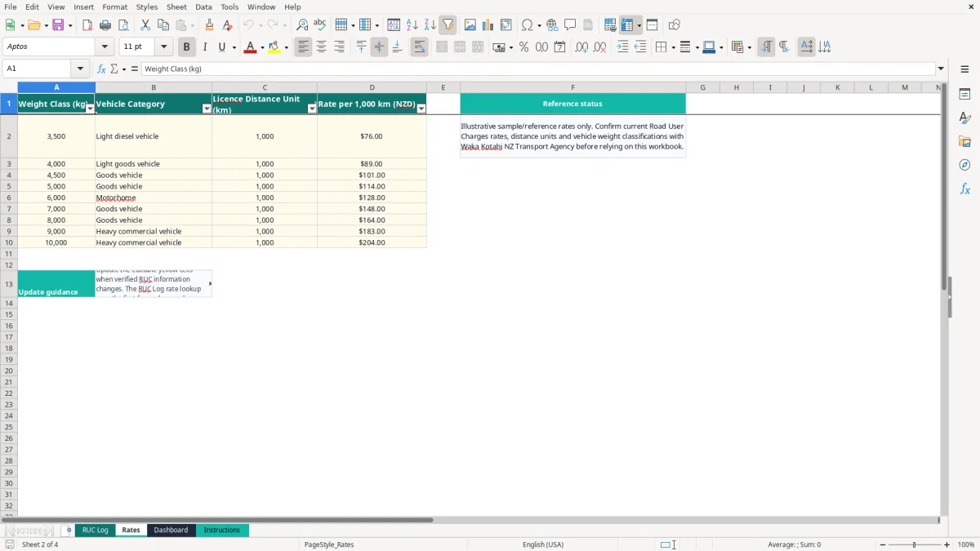Click the Decrease indent icon
980x551 pixels.
click(x=640, y=47)
